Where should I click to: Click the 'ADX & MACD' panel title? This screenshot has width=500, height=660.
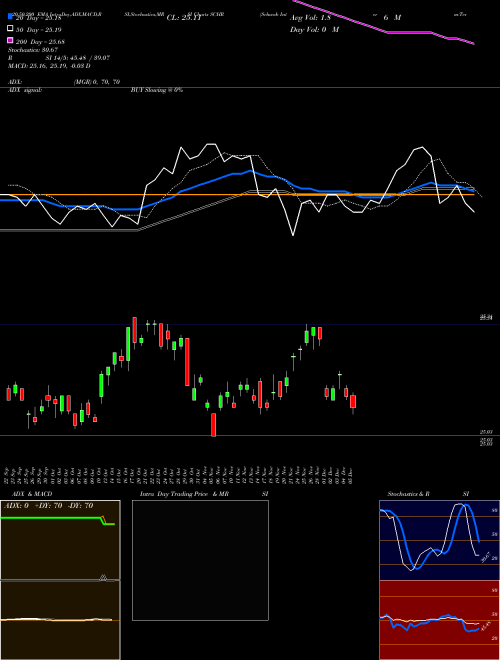pos(32,494)
